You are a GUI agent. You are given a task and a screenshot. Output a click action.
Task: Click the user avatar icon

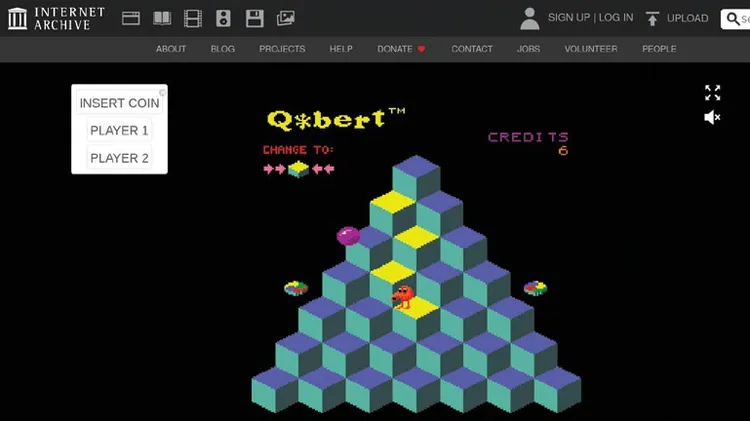(x=529, y=19)
